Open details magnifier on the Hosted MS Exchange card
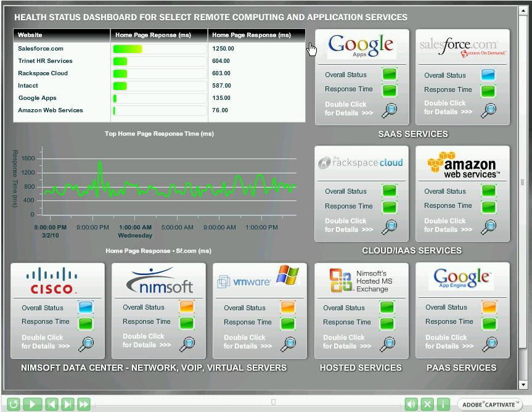 388,344
